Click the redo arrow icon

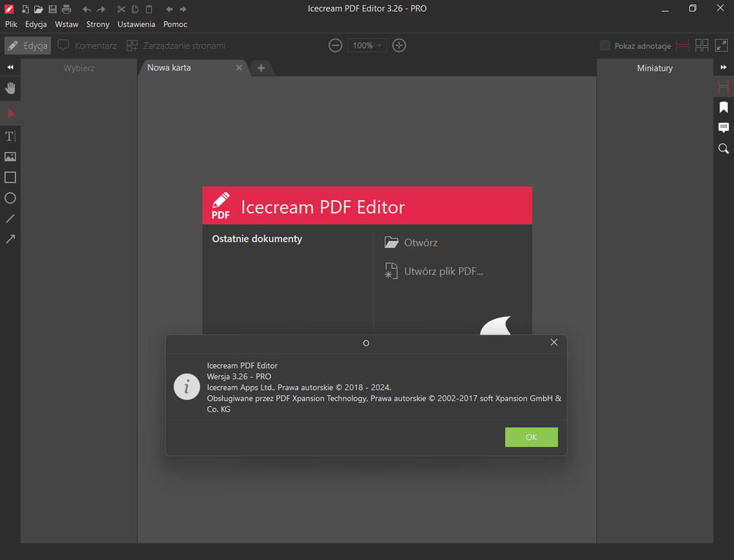[101, 9]
